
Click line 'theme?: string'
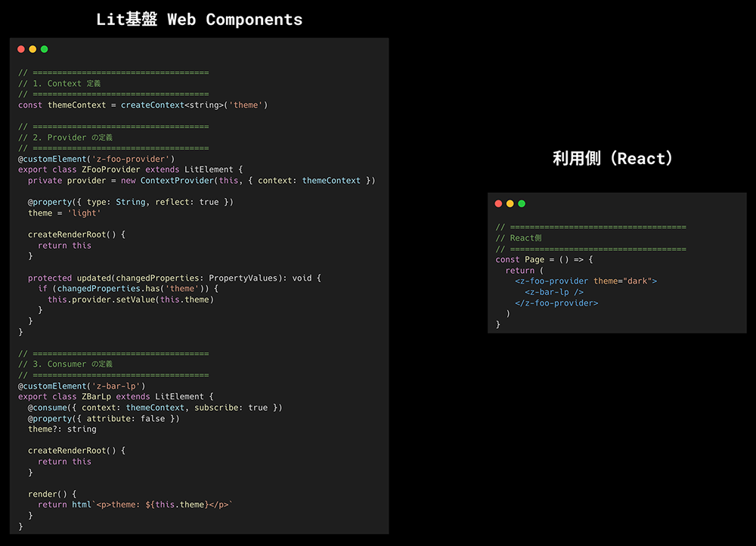tap(62, 430)
